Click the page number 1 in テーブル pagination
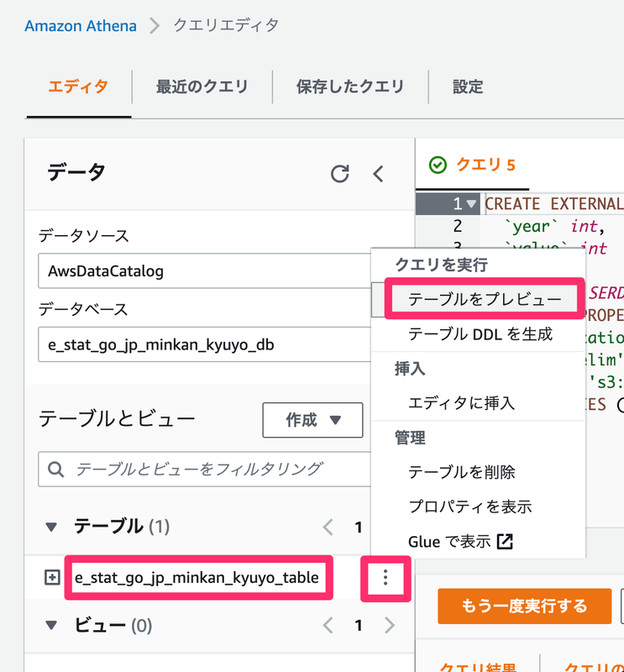The image size is (624, 672). [359, 528]
